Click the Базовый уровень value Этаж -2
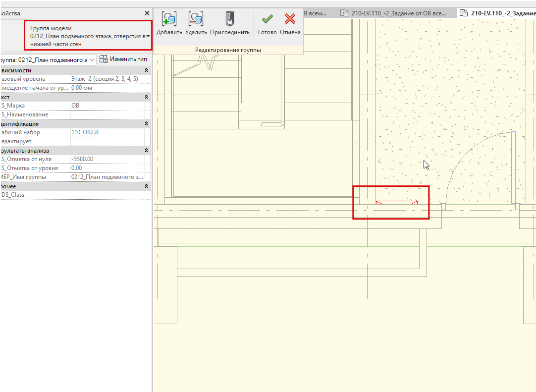Viewport: 536px width, 392px height. click(107, 79)
